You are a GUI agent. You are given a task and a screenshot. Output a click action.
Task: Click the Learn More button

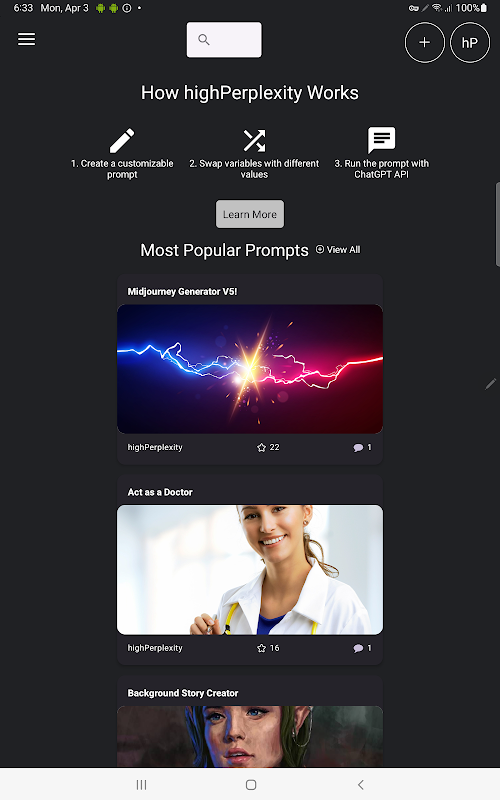tap(250, 214)
